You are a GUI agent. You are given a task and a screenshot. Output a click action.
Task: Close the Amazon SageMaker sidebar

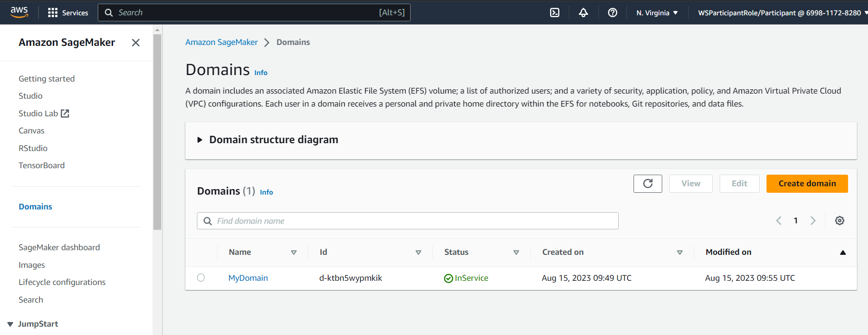[136, 43]
